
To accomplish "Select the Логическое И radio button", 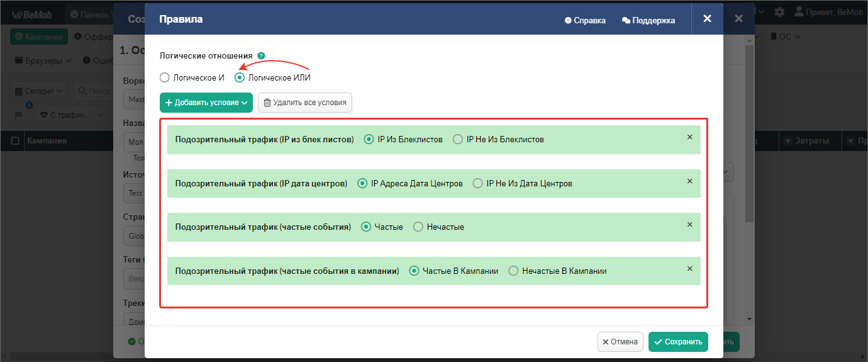I will click(x=165, y=77).
